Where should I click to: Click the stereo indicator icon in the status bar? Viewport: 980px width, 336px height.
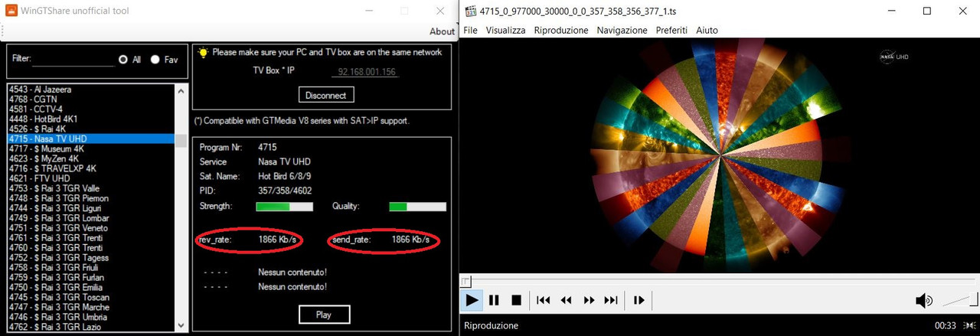[970, 325]
